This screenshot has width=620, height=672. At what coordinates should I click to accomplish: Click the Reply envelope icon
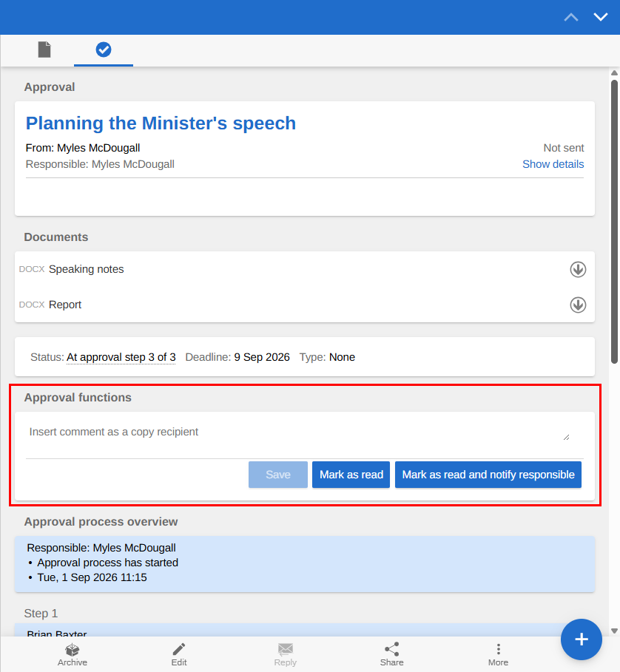pos(285,654)
